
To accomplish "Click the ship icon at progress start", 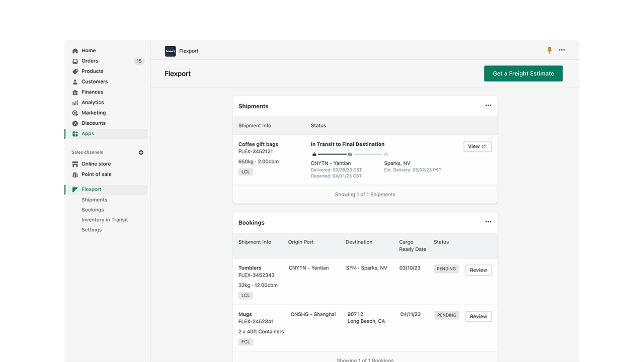I will (314, 154).
